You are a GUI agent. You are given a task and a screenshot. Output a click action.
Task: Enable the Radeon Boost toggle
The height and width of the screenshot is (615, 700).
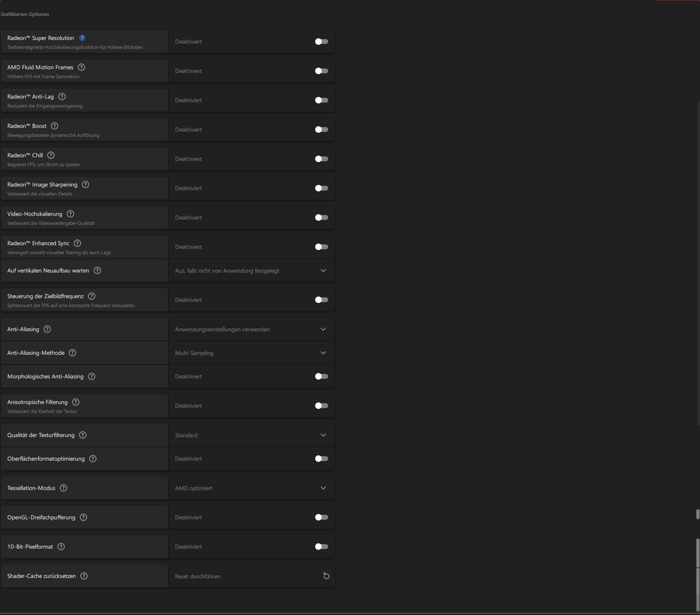tap(321, 130)
